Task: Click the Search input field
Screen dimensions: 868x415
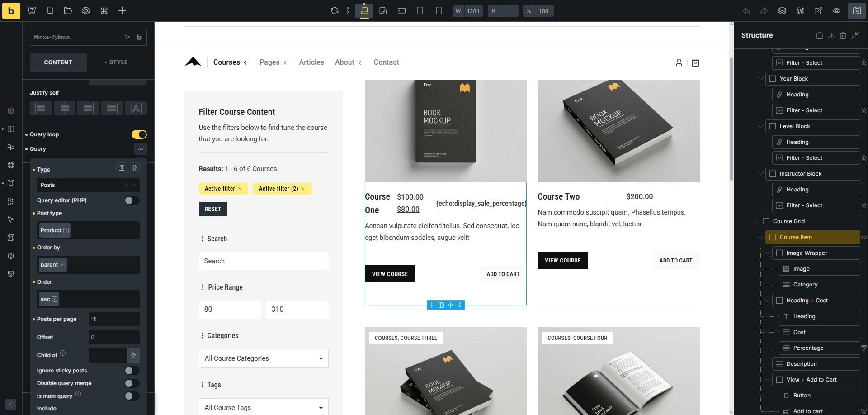Action: (263, 261)
